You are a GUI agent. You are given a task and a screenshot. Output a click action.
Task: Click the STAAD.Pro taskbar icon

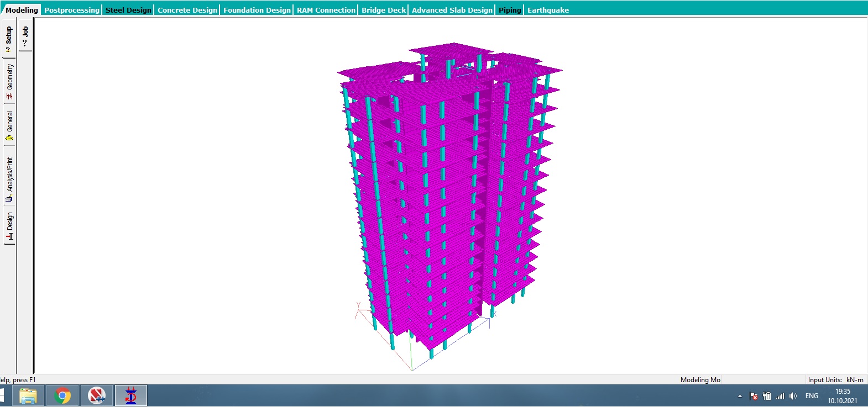131,395
